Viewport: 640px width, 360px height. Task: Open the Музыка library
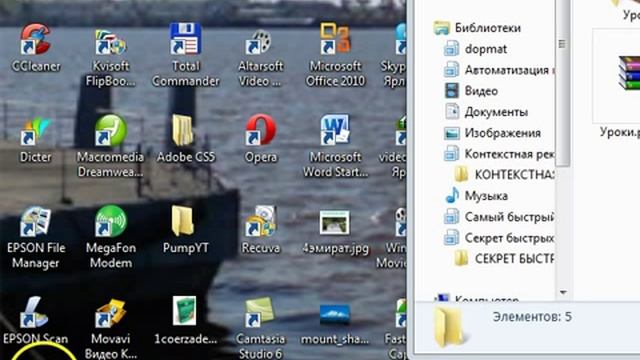(476, 196)
